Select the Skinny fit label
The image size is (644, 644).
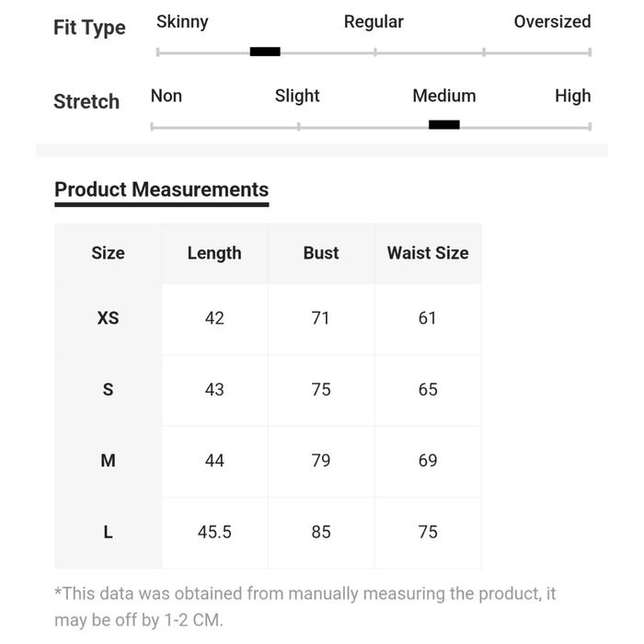click(182, 21)
